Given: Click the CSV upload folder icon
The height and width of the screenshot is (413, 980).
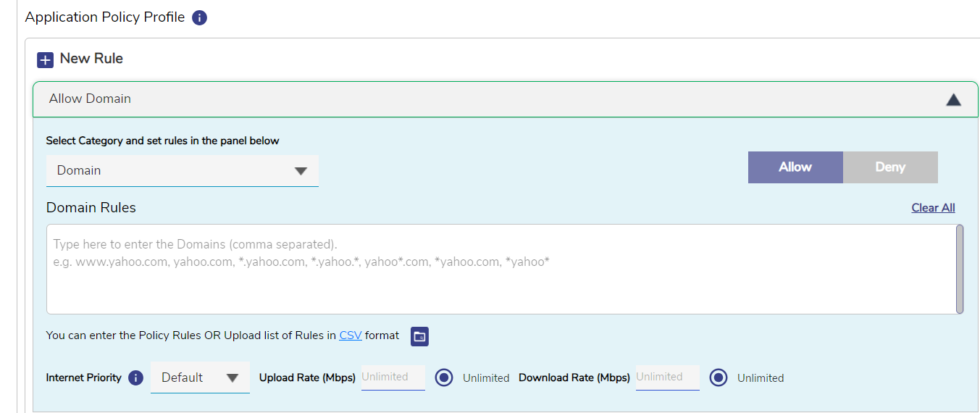Looking at the screenshot, I should pyautogui.click(x=419, y=336).
